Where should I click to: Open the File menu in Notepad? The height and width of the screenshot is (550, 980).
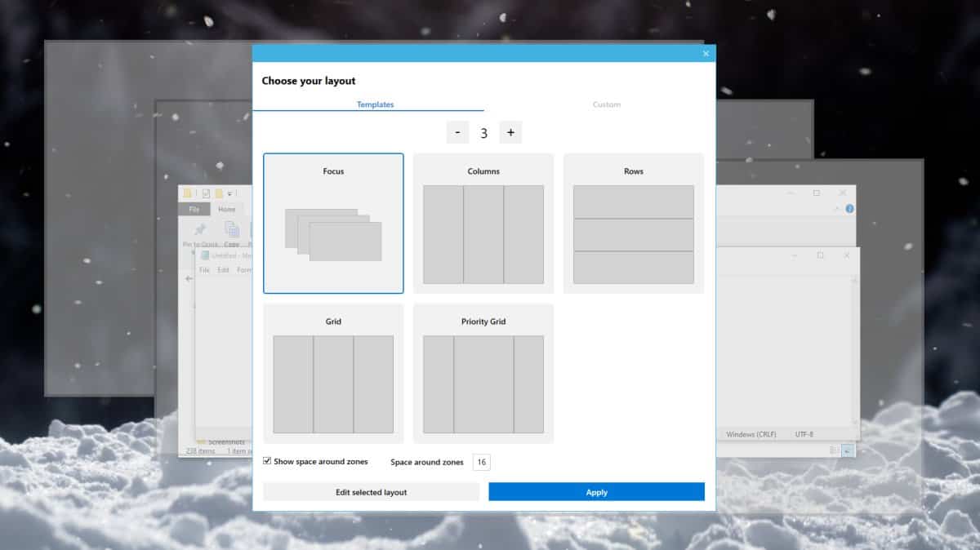204,269
